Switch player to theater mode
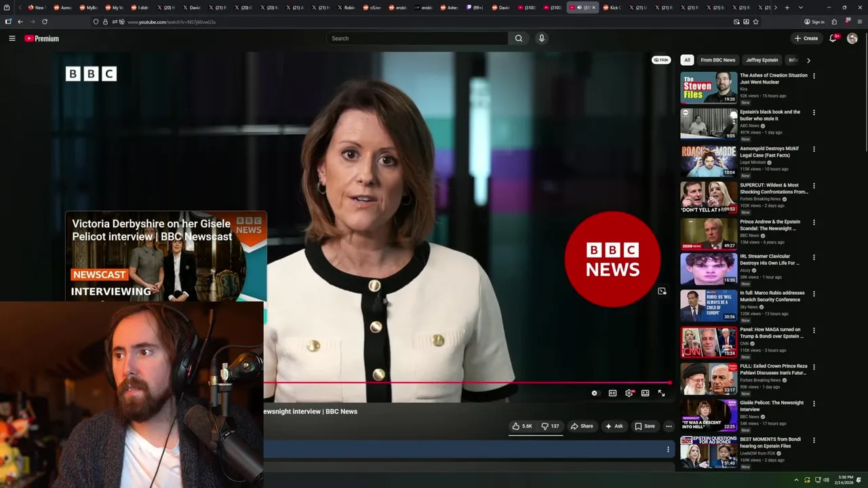 645,393
